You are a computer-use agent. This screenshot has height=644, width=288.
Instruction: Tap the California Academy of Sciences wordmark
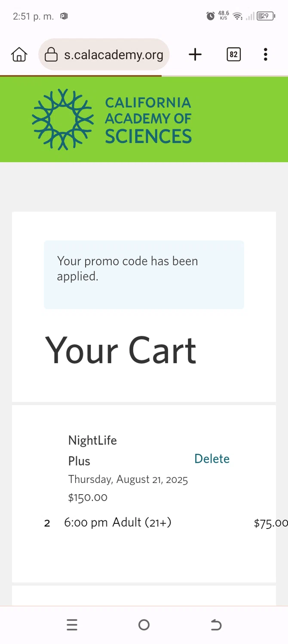tap(148, 120)
